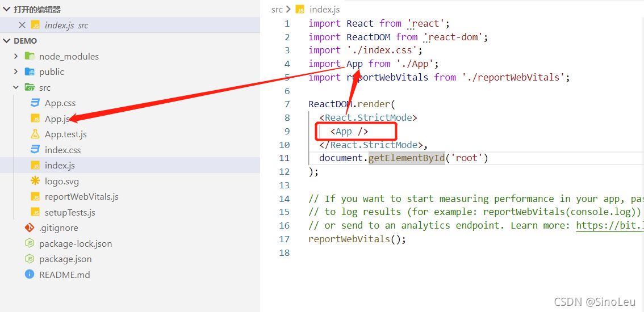The height and width of the screenshot is (312, 644).
Task: Click the closing </React.StrictMode> tag
Action: point(371,145)
